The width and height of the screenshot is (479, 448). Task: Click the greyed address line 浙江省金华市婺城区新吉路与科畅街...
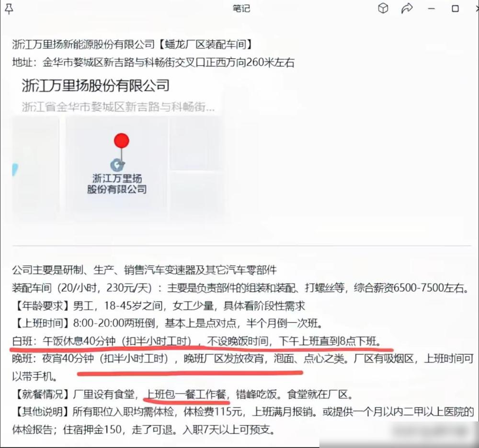tap(118, 107)
